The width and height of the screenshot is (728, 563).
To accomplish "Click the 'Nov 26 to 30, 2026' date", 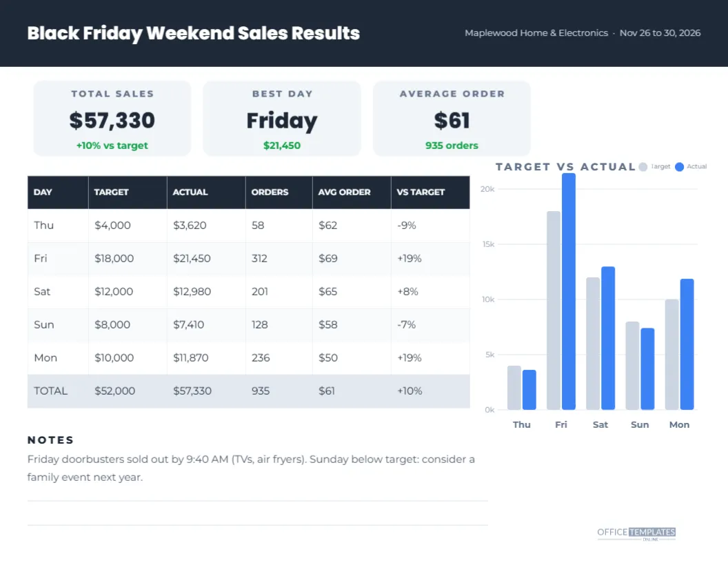I will [x=660, y=33].
